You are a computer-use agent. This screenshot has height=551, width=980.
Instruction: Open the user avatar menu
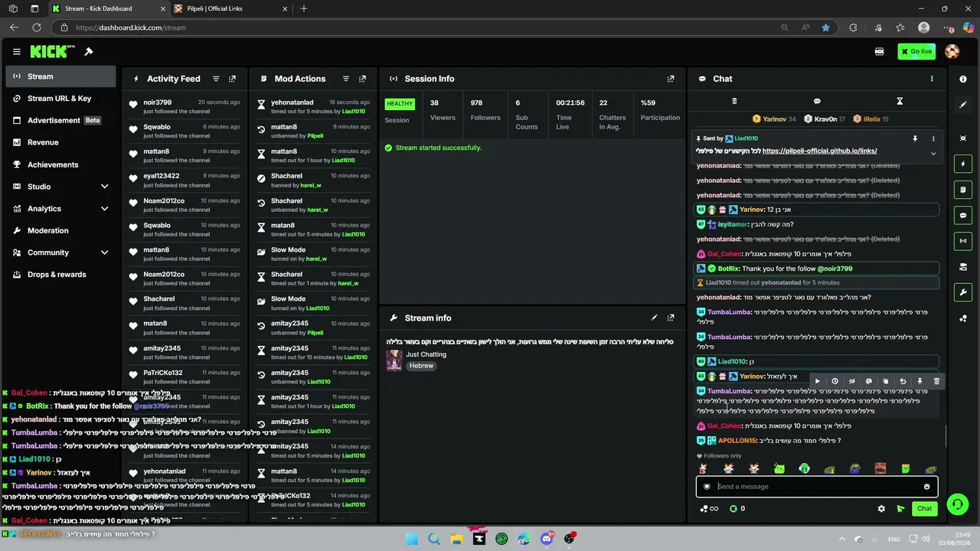952,51
